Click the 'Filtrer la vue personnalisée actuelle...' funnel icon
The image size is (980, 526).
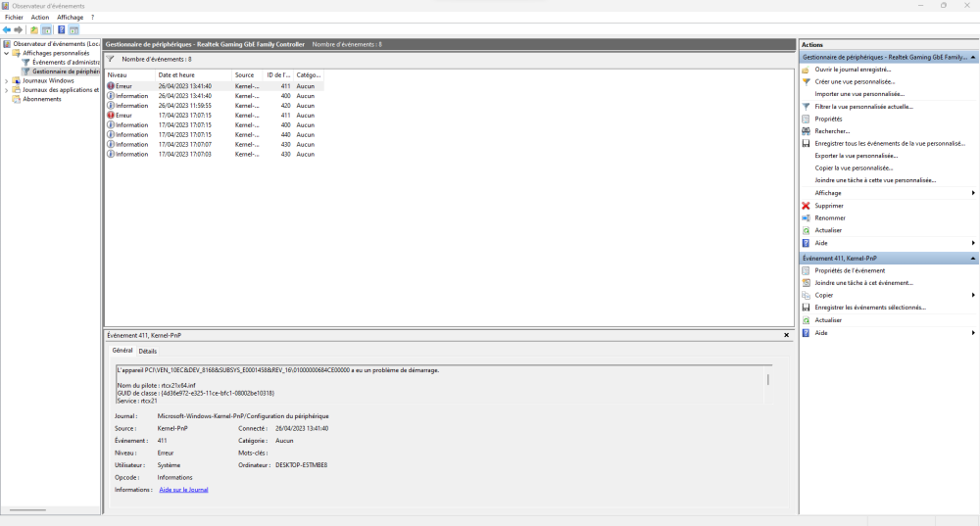807,107
